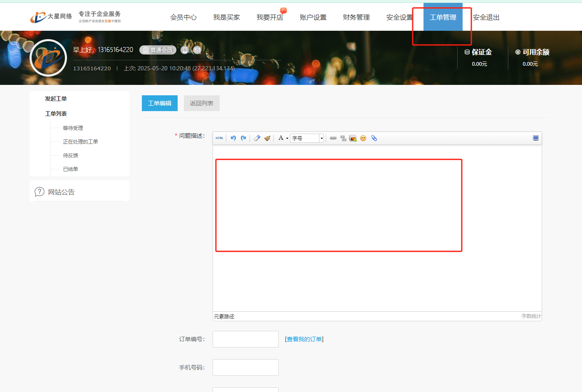Screen dimensions: 582x392
Task: Click into the 订单编号 input field
Action: [245, 339]
